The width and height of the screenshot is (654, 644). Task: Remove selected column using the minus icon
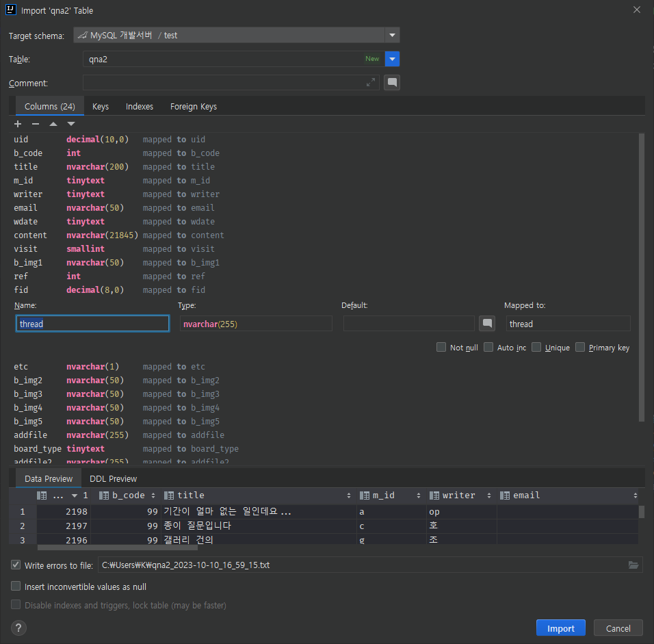coord(36,124)
